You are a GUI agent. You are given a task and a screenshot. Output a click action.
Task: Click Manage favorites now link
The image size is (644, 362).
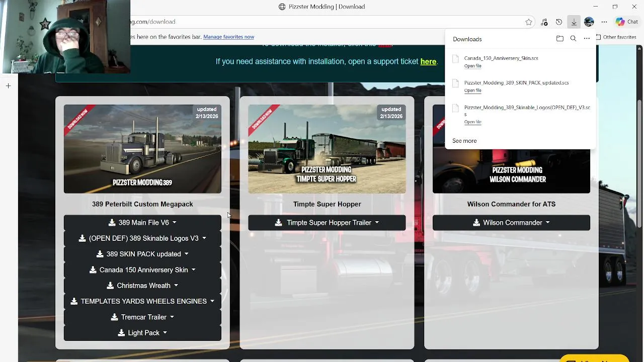pos(228,37)
